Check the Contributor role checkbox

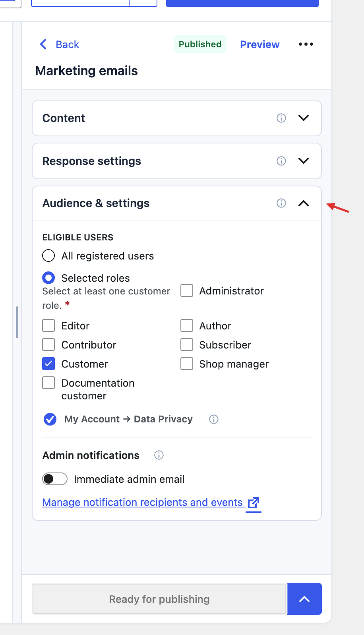click(x=48, y=345)
